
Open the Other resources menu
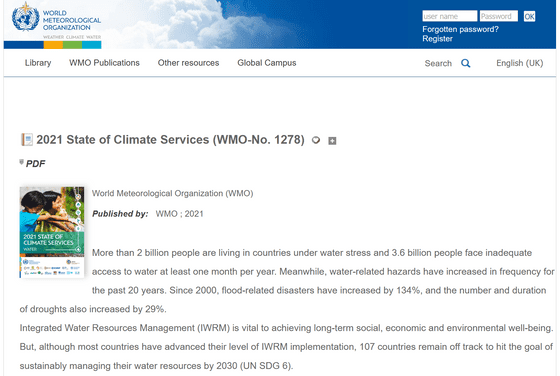point(188,63)
